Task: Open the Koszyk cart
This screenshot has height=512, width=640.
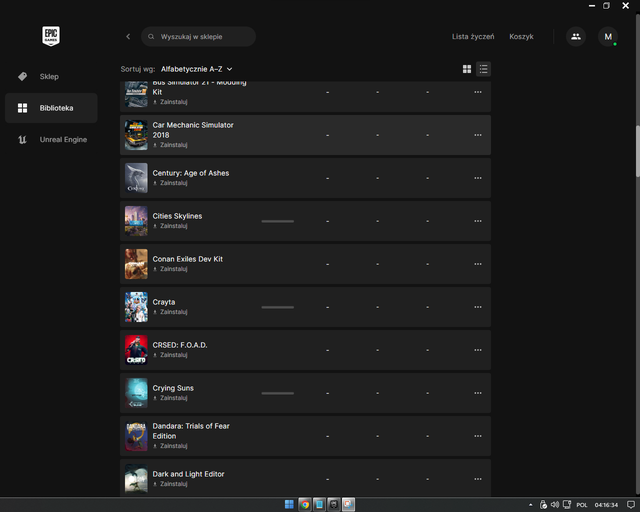Action: 521,37
